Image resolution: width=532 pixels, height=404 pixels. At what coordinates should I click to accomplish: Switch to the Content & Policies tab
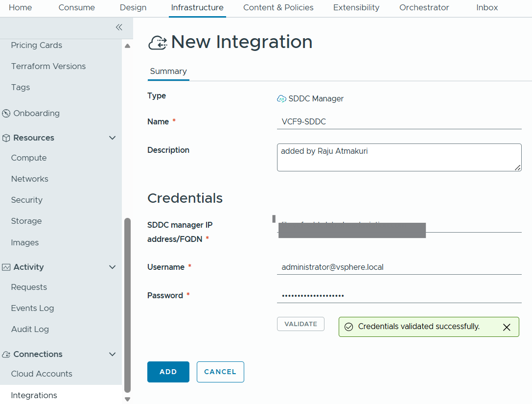point(278,8)
